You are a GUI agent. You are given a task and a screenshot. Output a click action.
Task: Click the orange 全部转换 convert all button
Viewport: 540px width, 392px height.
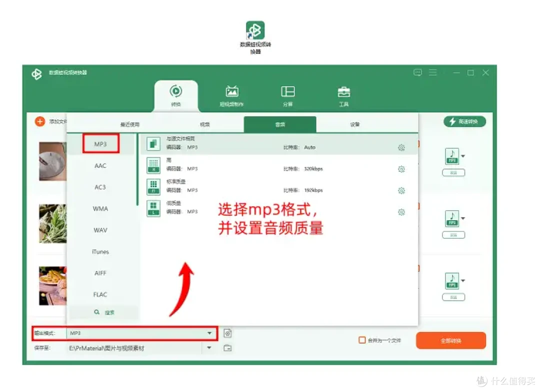click(451, 341)
